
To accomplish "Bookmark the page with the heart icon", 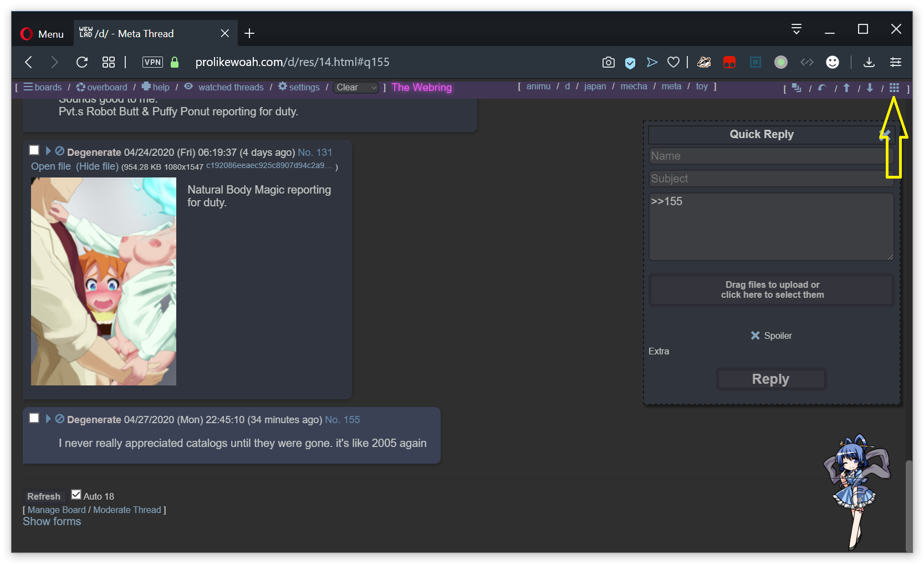I will click(x=673, y=62).
